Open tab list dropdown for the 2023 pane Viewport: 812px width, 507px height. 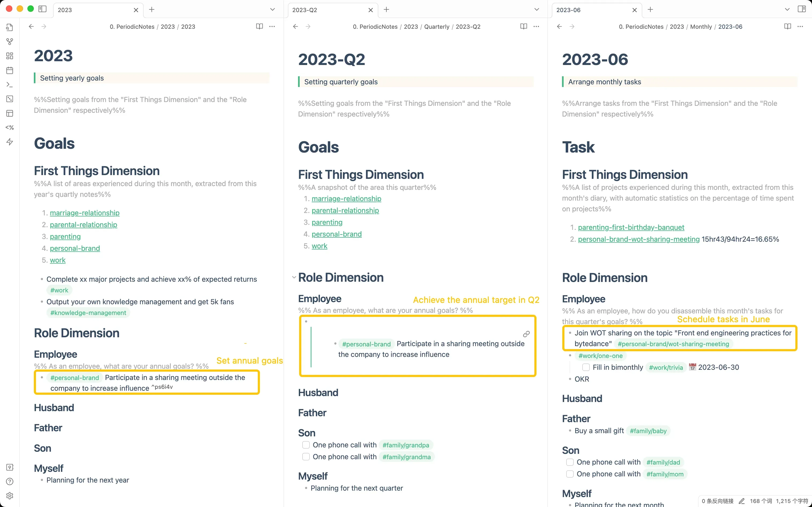[x=272, y=10]
